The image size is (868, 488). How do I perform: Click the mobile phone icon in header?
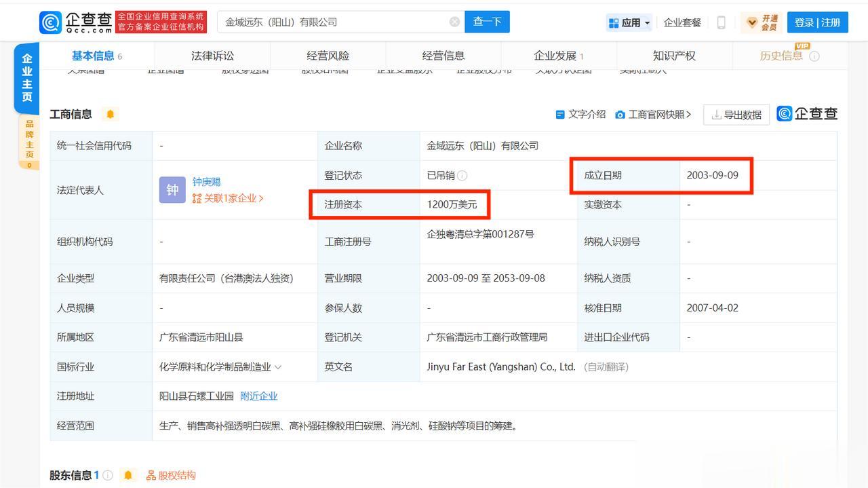click(721, 22)
